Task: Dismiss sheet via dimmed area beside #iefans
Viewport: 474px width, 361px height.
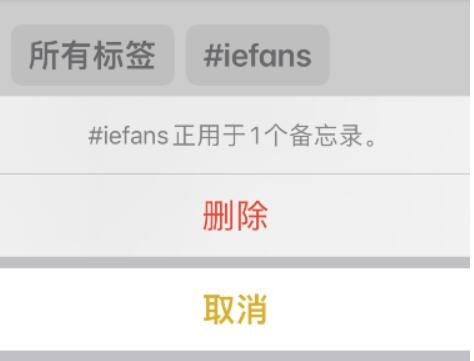Action: point(400,55)
